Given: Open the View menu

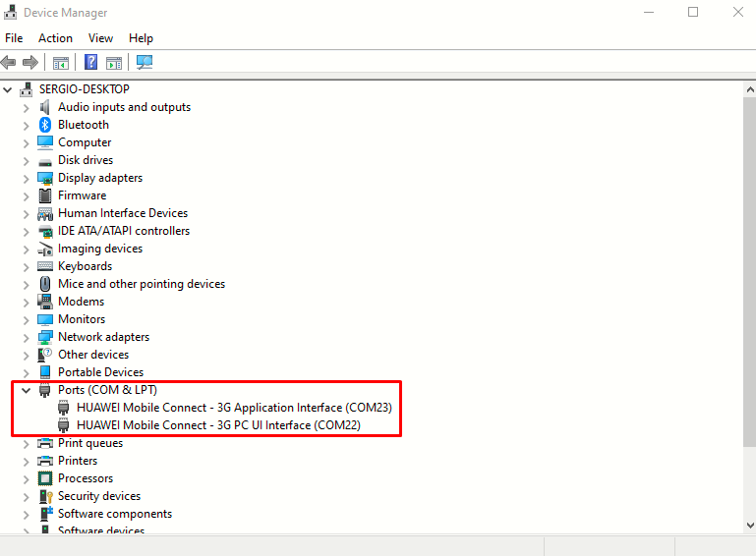Looking at the screenshot, I should click(100, 38).
